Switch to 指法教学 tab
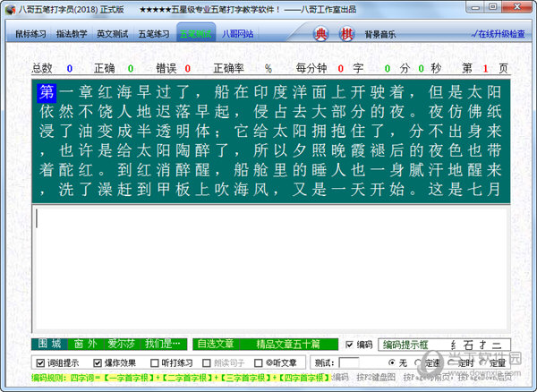 point(72,34)
